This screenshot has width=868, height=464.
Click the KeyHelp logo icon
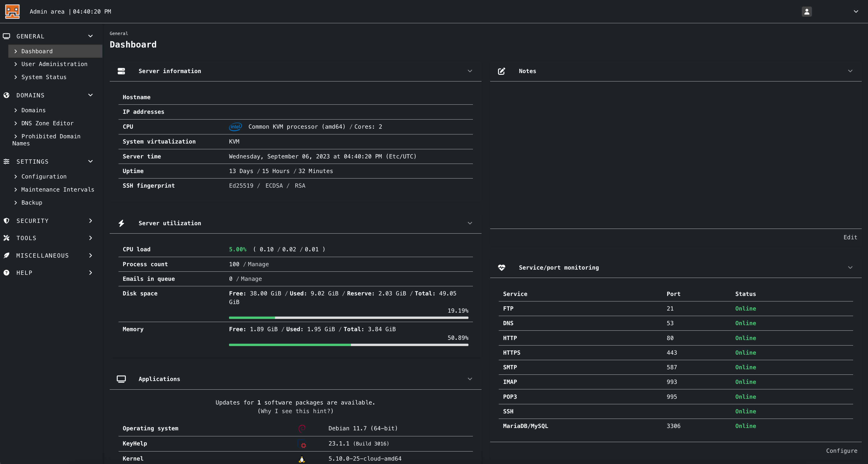pos(13,11)
